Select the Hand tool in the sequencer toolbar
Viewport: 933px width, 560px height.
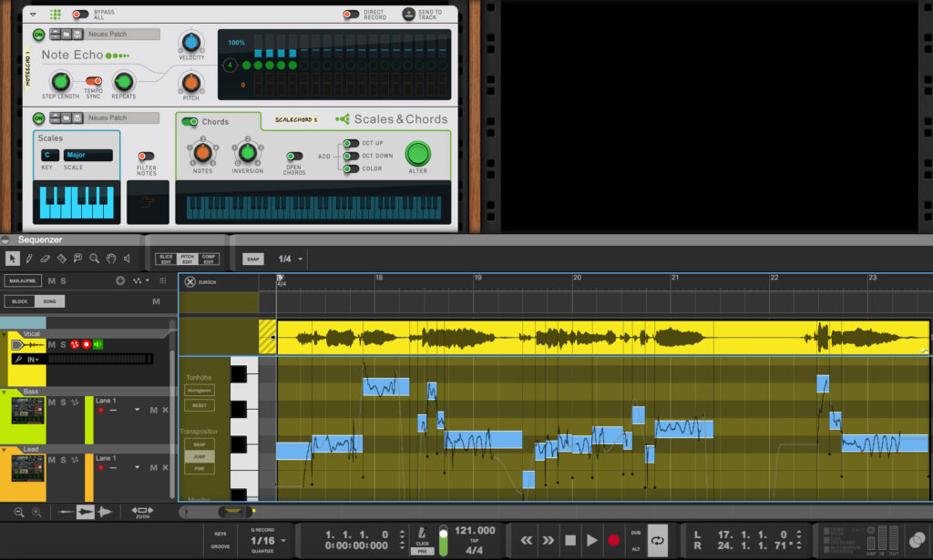pos(110,259)
